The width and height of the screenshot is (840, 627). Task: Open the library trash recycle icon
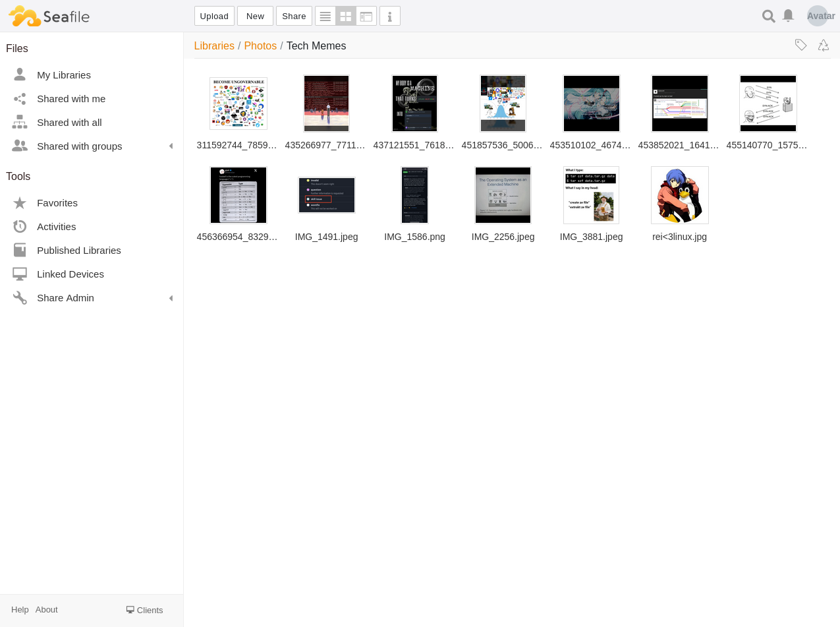(824, 45)
